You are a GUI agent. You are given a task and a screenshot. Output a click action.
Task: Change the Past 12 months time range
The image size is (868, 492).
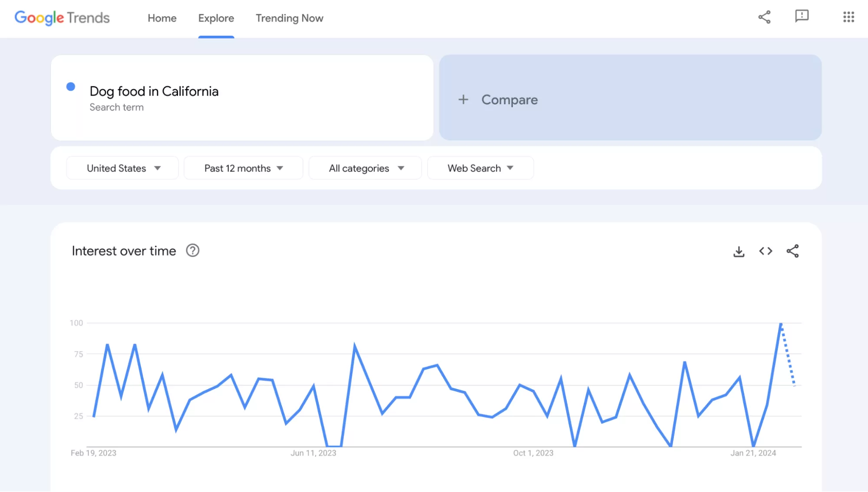(x=243, y=168)
